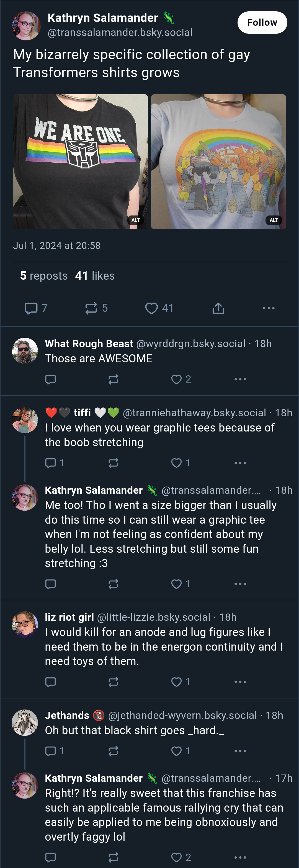
Task: Like the main post with 41 likes
Action: pyautogui.click(x=159, y=308)
